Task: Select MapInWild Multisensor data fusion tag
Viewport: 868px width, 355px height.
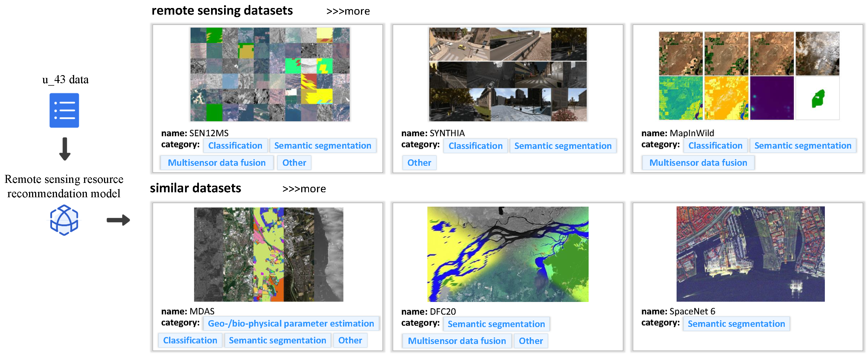Action: pos(698,163)
